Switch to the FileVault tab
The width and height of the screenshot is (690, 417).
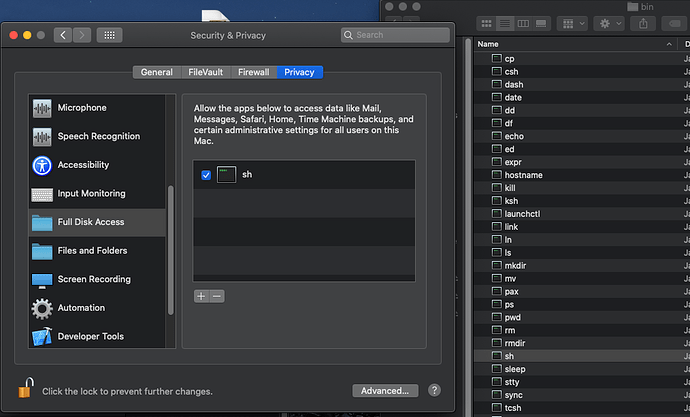click(207, 72)
